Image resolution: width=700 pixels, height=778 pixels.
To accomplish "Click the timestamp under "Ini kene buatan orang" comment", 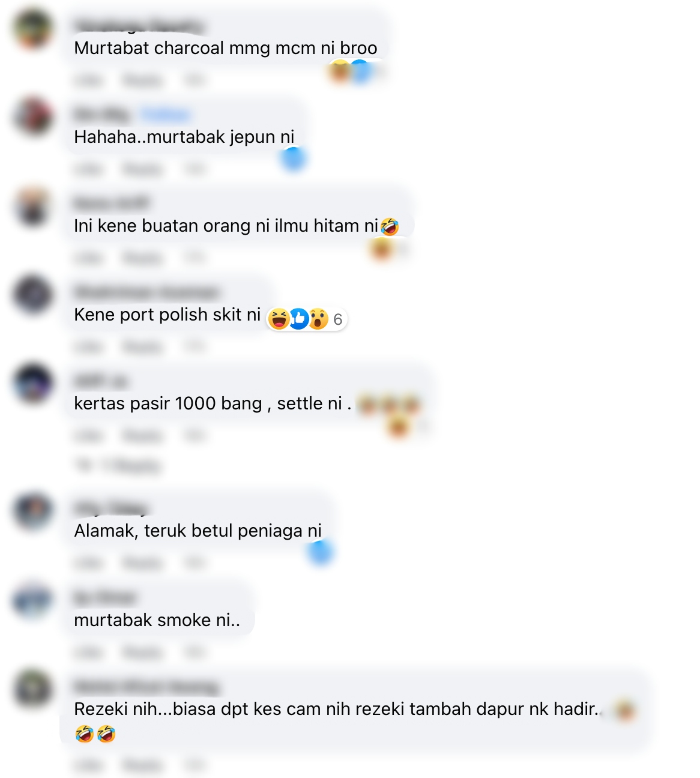I will 195,258.
